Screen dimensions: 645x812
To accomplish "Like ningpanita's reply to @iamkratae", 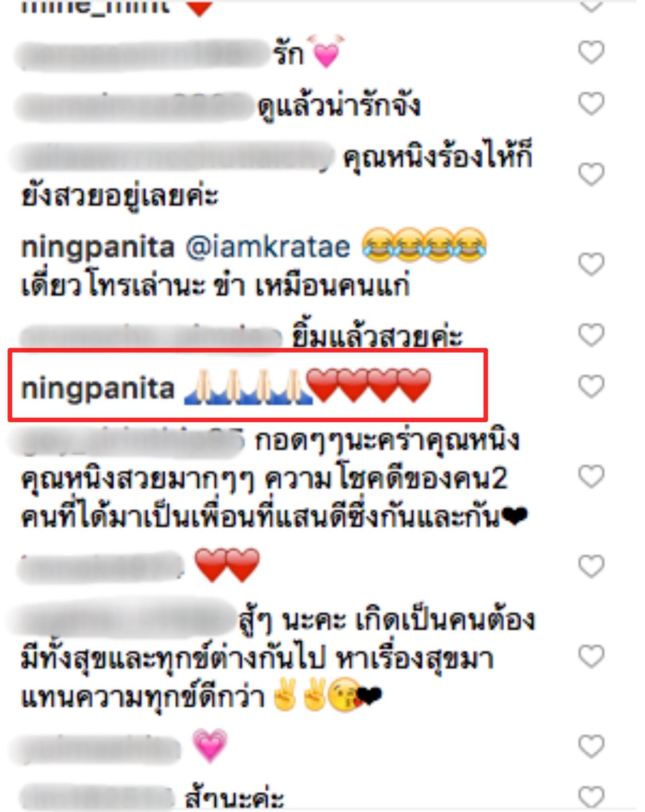I will [591, 264].
